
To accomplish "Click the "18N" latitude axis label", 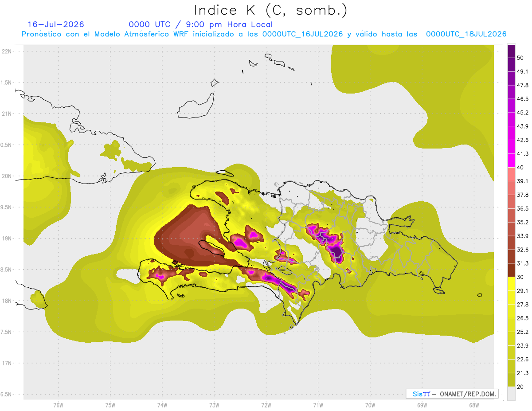I will 8,301.
